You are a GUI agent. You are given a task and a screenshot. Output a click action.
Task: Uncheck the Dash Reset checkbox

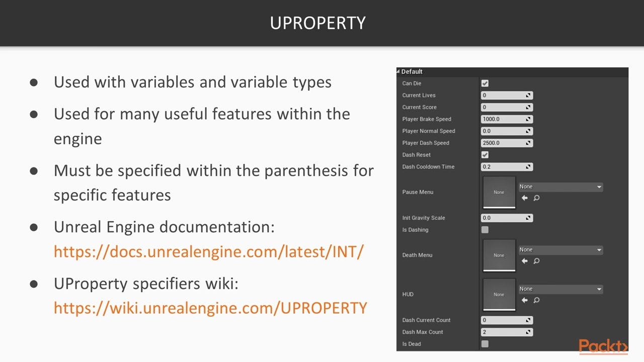tap(485, 155)
